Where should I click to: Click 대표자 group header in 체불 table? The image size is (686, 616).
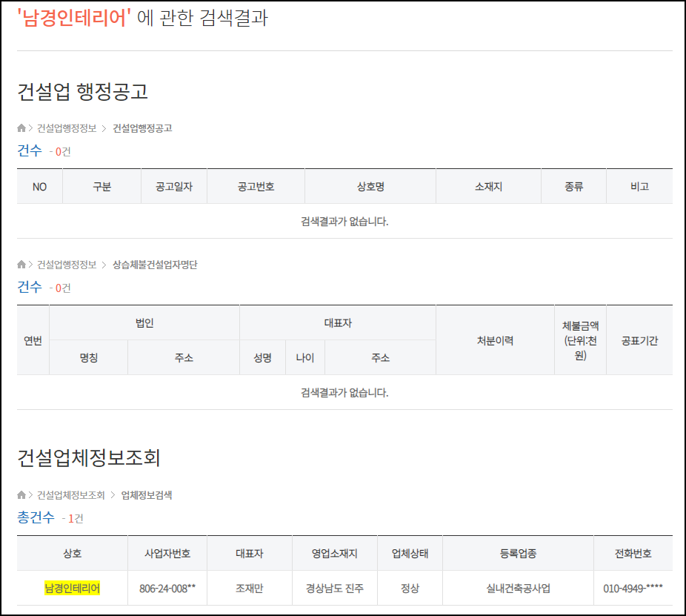tap(338, 323)
